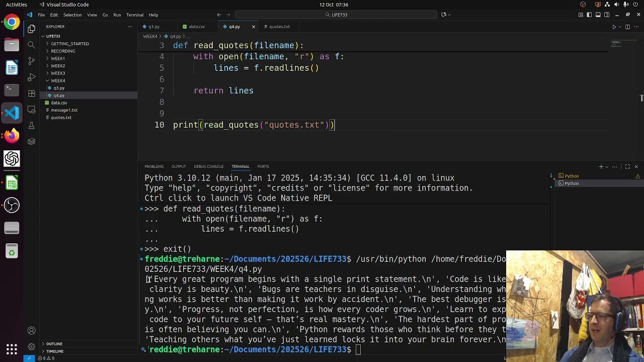Open the Source Control view in activity bar
The width and height of the screenshot is (644, 362).
click(31, 61)
